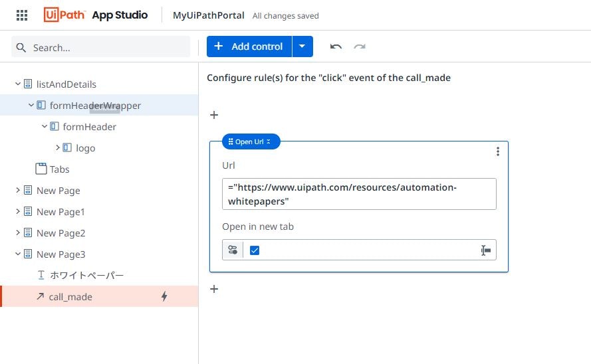Click the UiPath App Studio logo
Screen dimensions: 591x364
pyautogui.click(x=95, y=15)
